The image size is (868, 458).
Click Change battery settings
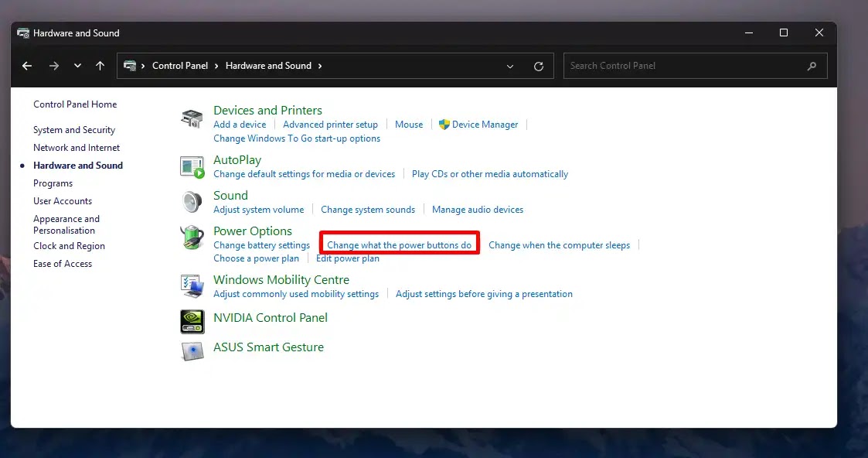coord(262,244)
